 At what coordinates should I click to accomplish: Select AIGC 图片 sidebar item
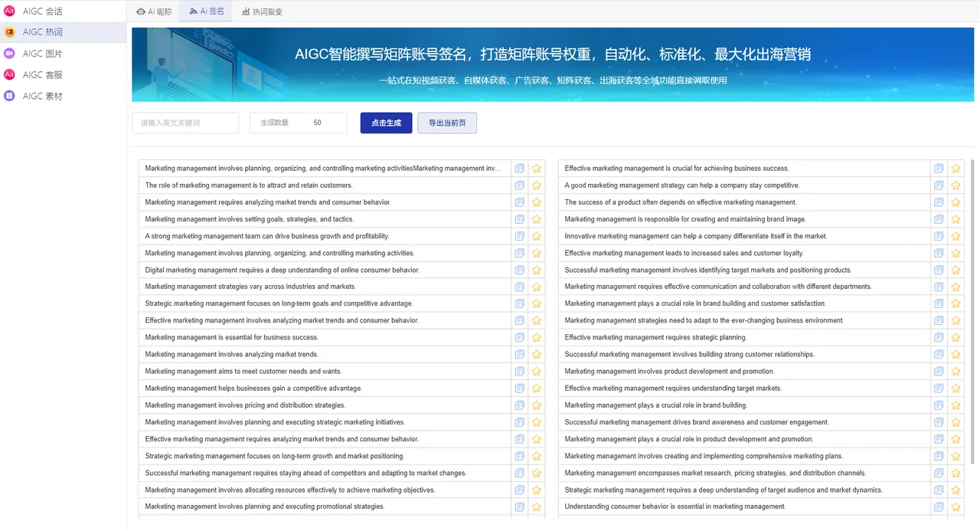[x=42, y=54]
